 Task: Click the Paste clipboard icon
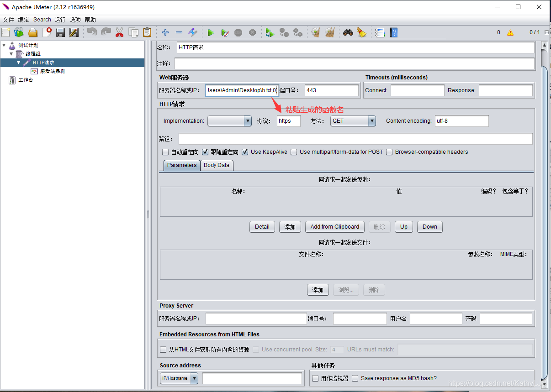pyautogui.click(x=147, y=32)
